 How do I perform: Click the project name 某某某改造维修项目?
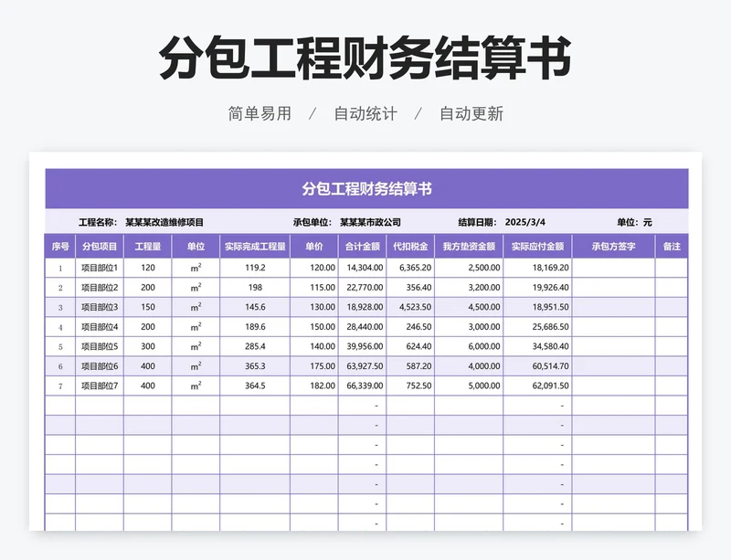pos(164,222)
